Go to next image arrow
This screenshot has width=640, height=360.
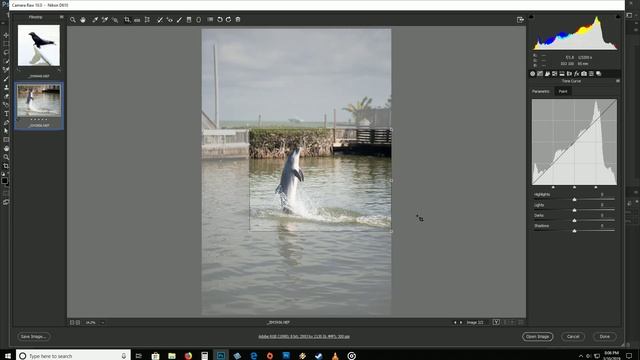pyautogui.click(x=461, y=322)
